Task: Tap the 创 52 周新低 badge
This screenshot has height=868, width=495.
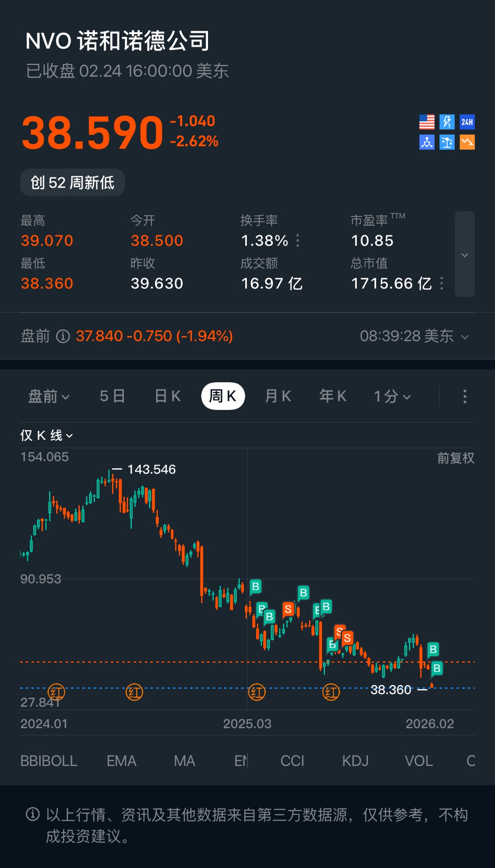Action: click(x=72, y=182)
